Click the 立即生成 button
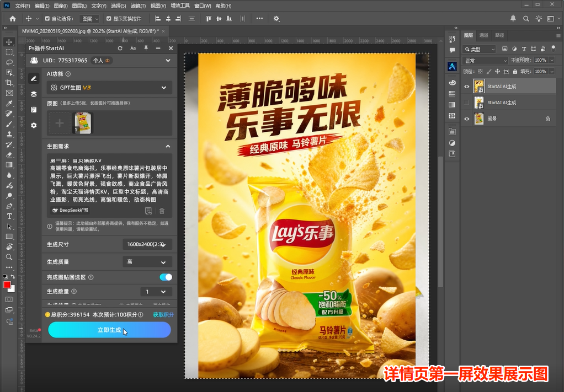Screen dimensions: 564x392 [109, 330]
